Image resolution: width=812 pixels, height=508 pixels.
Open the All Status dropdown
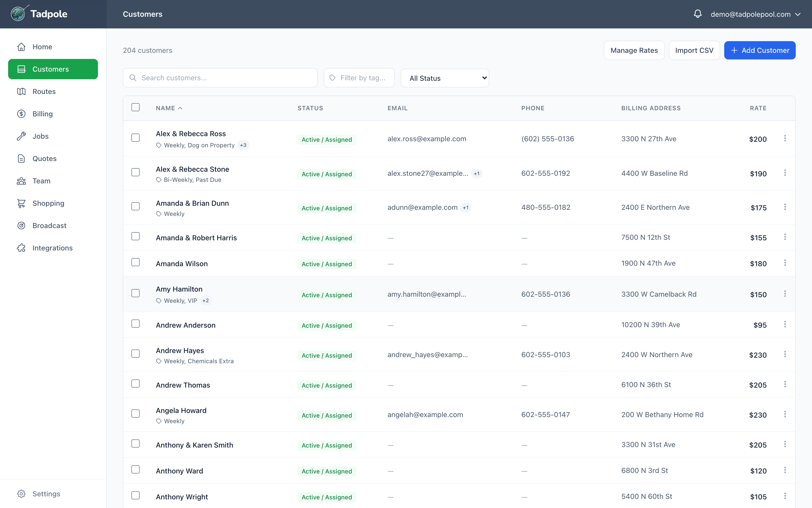click(445, 78)
